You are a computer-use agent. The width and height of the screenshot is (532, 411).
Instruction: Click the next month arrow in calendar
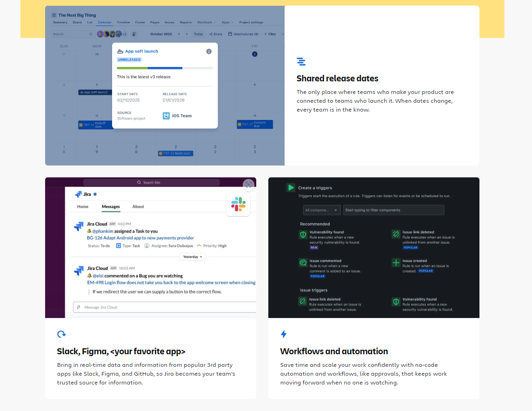pyautogui.click(x=186, y=34)
